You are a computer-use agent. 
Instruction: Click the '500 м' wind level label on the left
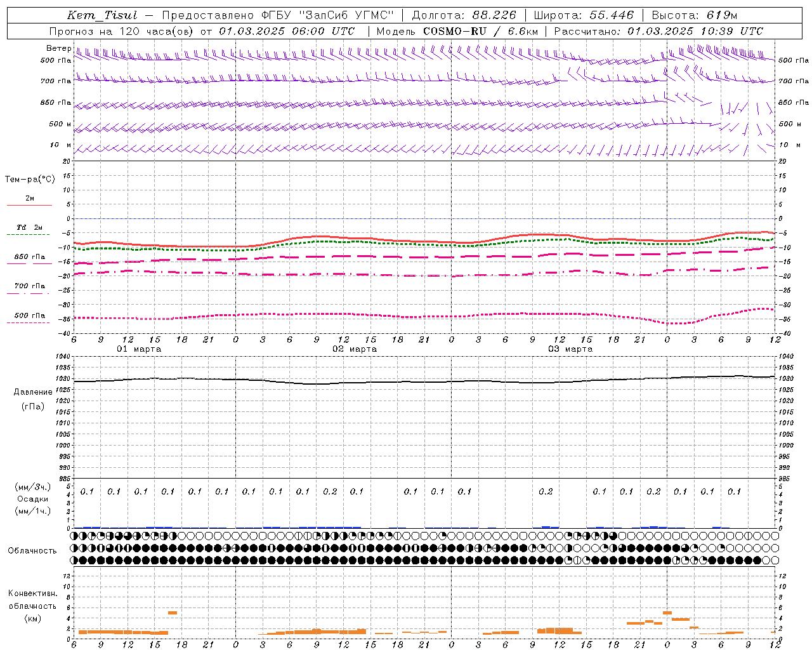point(60,124)
